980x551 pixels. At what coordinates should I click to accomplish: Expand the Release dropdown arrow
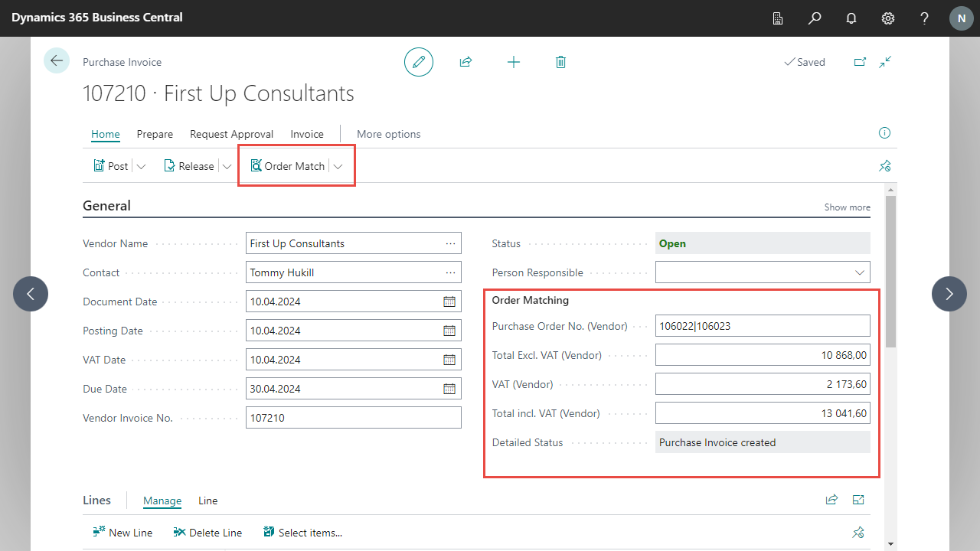[x=227, y=166]
